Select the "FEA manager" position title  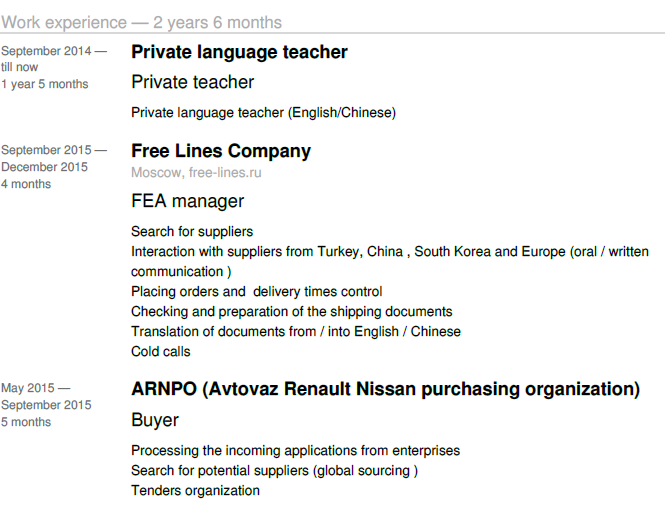187,201
